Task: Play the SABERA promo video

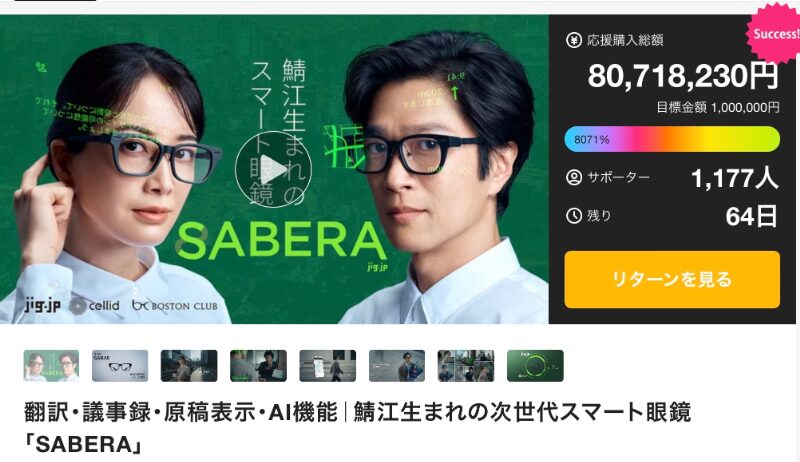Action: (x=273, y=169)
